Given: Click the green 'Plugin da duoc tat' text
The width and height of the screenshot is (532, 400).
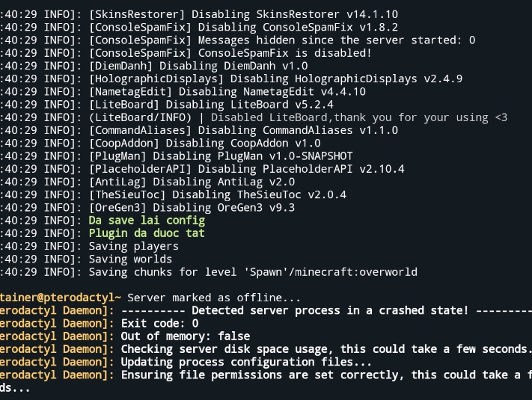Looking at the screenshot, I should (147, 233).
